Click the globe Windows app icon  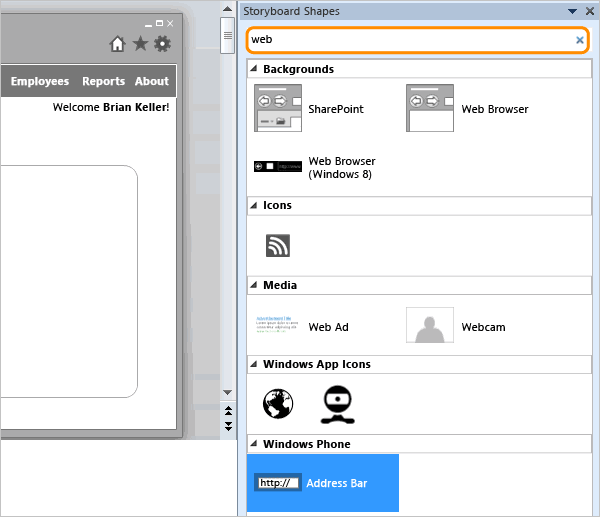point(278,405)
